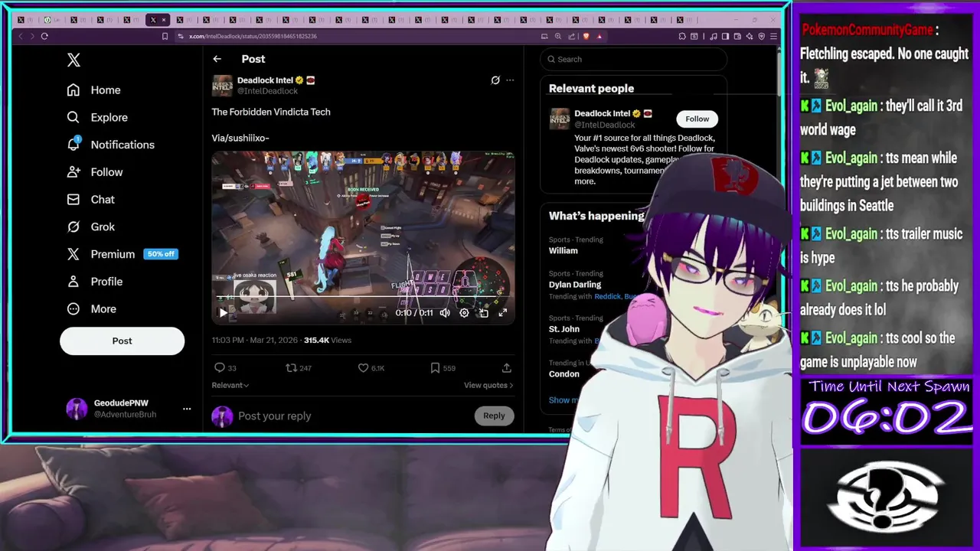Click the browser address bar URL
This screenshot has height=551, width=980.
tap(253, 36)
